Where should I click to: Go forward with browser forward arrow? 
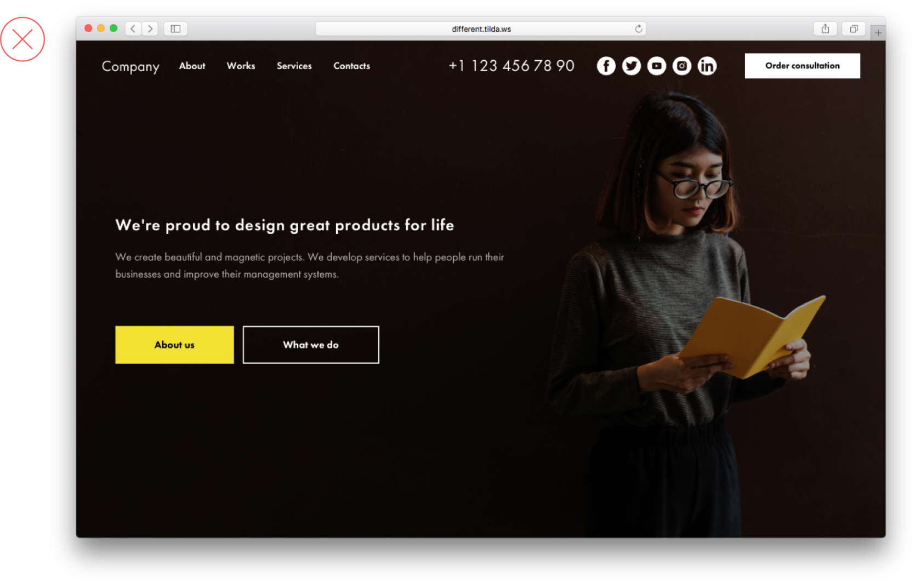(x=150, y=28)
